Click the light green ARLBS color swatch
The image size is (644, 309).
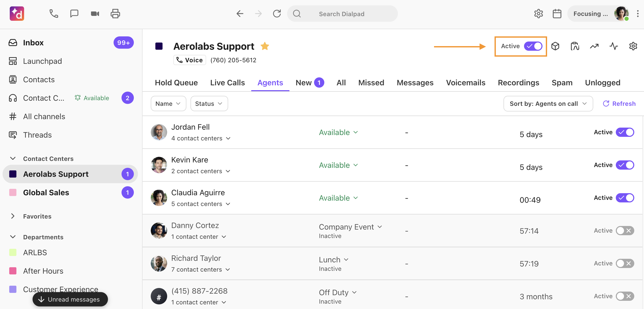[13, 252]
